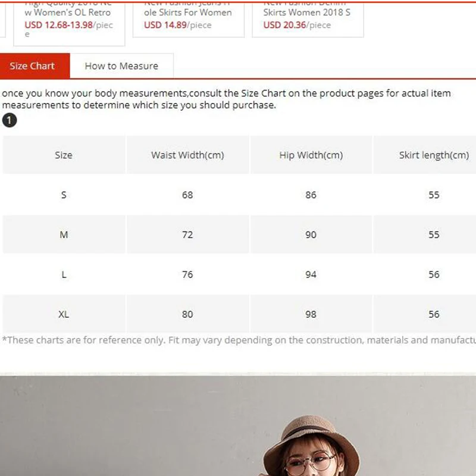Click the numbered 1 circle icon
This screenshot has width=476, height=476.
click(x=10, y=120)
